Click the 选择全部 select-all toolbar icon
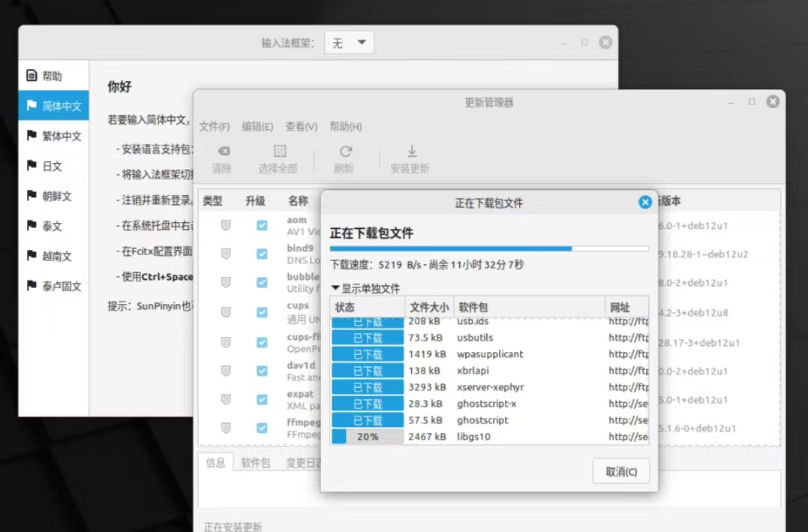This screenshot has width=808, height=532. click(x=280, y=151)
